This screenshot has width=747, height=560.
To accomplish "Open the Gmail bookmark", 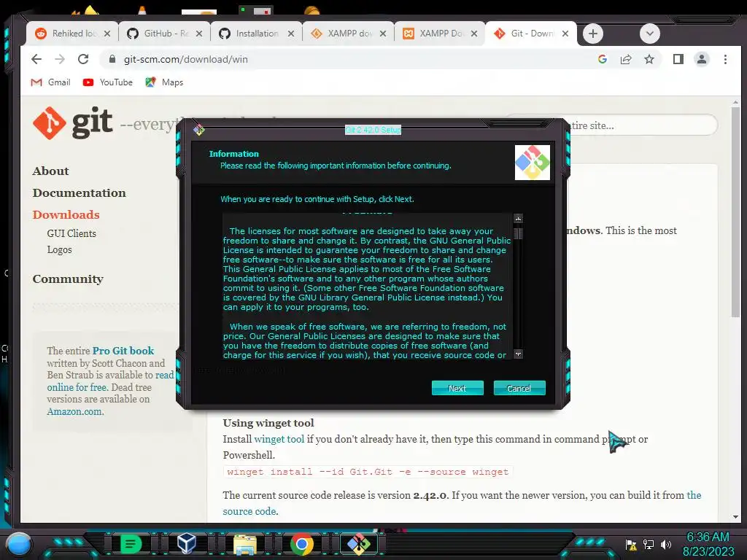I will tap(50, 82).
